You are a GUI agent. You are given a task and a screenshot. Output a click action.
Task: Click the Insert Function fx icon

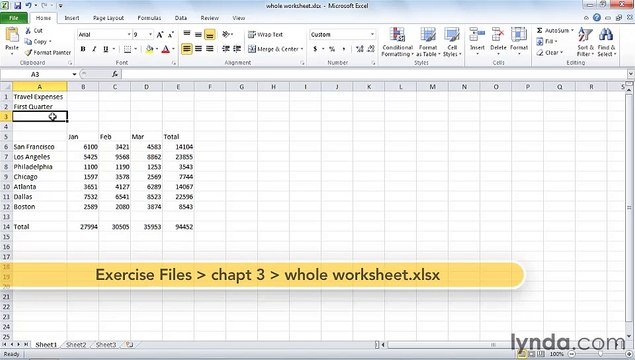(115, 74)
